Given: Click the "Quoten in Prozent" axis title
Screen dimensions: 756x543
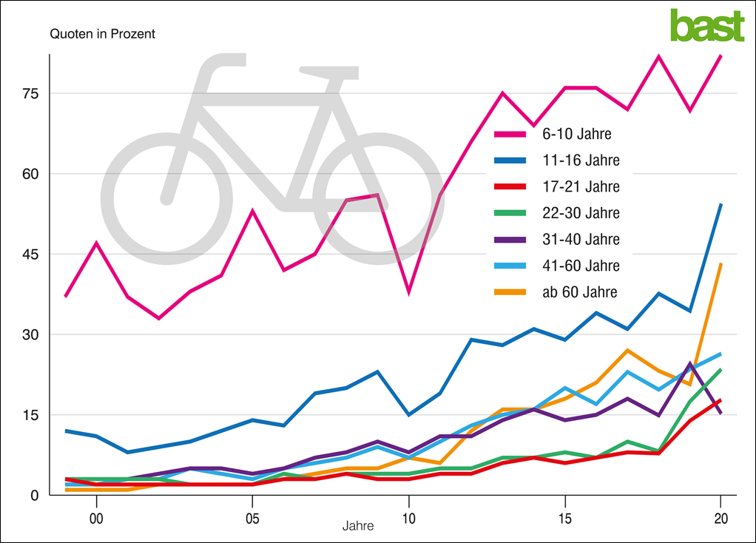Looking at the screenshot, I should click(102, 34).
